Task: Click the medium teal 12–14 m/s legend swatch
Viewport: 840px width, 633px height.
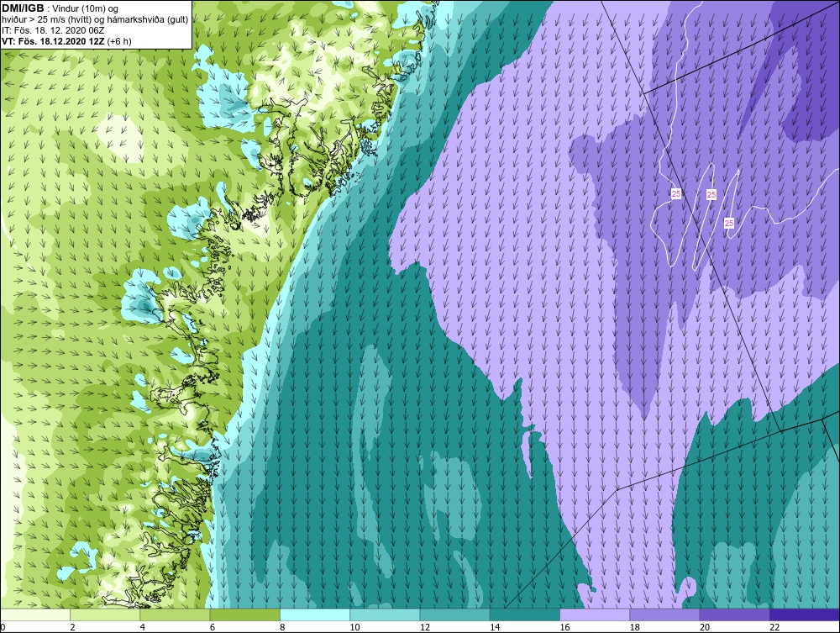Action: click(454, 615)
